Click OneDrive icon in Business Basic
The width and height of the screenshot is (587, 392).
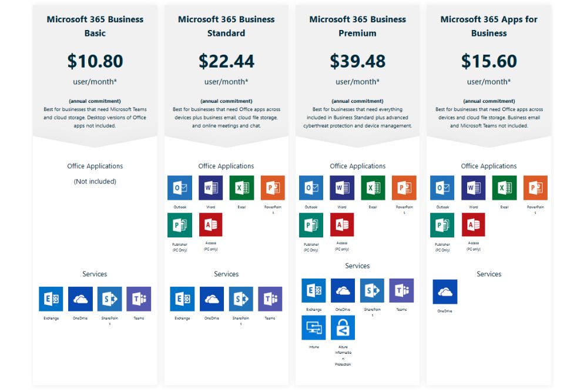coord(80,299)
